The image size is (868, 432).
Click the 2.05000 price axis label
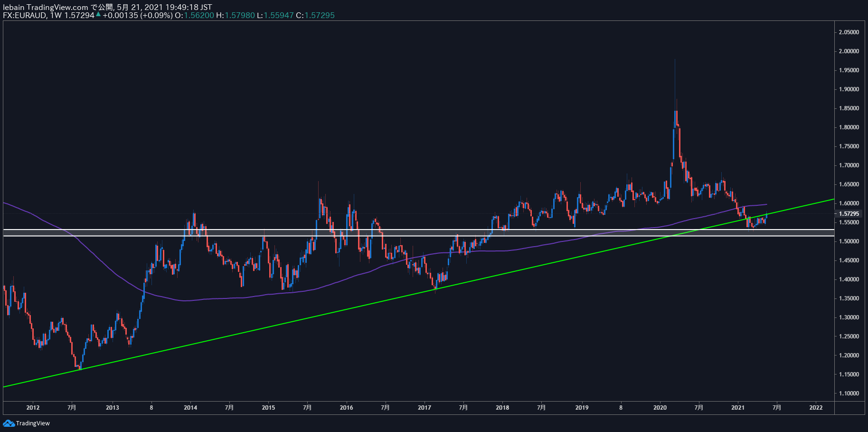[849, 32]
